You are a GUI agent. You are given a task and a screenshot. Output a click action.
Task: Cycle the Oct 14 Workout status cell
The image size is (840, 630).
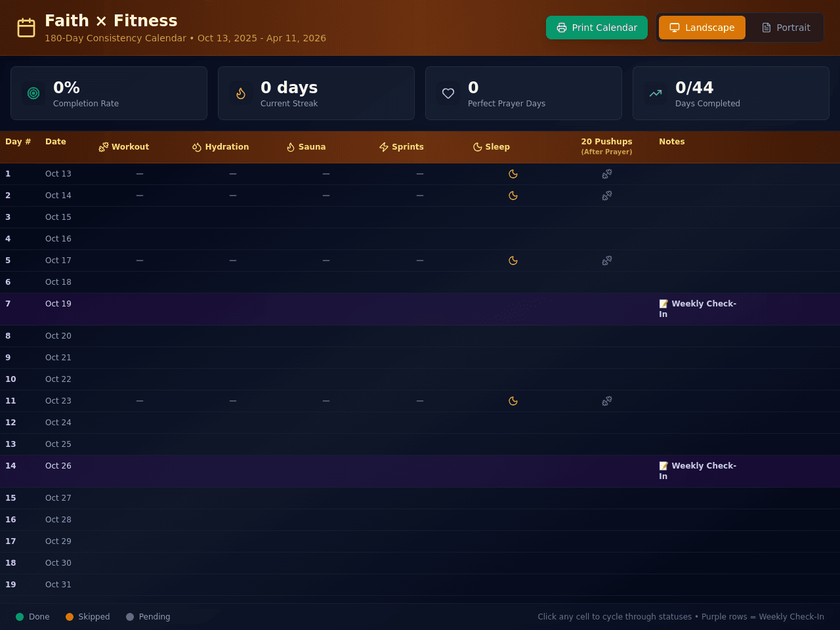tap(140, 196)
